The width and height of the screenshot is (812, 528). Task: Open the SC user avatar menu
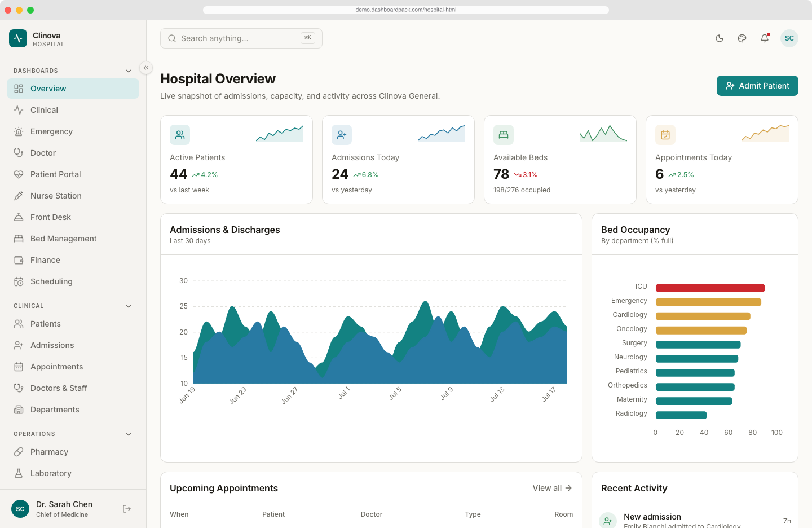[789, 38]
